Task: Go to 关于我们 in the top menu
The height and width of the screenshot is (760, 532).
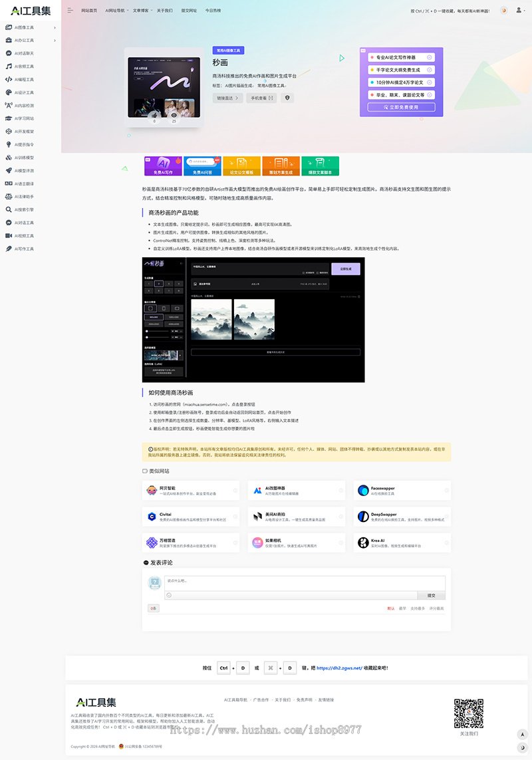Action: (164, 10)
